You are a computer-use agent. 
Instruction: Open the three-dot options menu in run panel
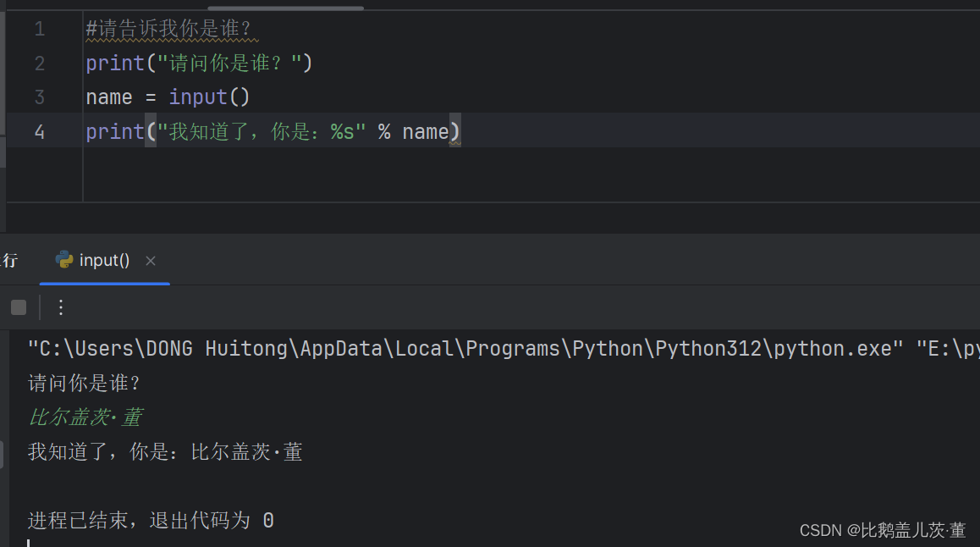point(60,307)
